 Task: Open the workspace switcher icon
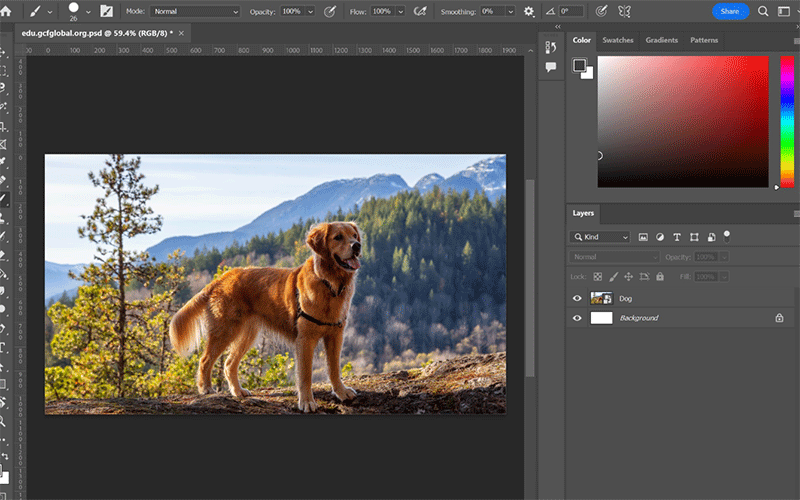pyautogui.click(x=784, y=11)
